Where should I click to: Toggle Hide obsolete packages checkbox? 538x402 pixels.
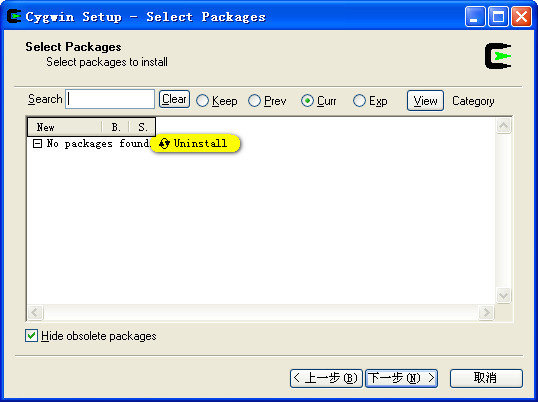31,336
